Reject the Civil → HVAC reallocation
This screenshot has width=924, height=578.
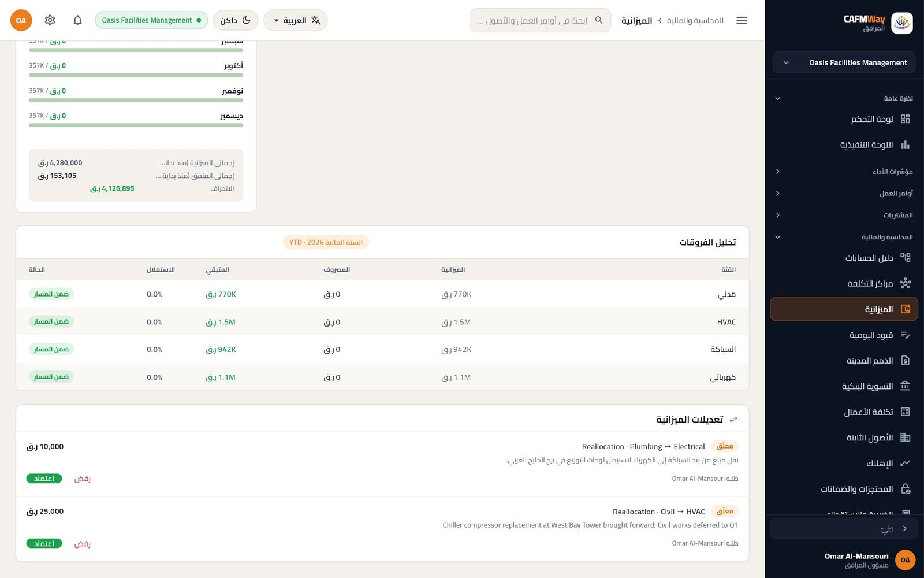[x=83, y=543]
